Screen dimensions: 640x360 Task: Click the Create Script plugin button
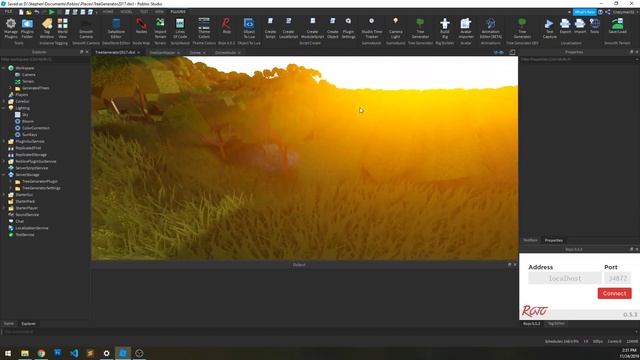270,28
